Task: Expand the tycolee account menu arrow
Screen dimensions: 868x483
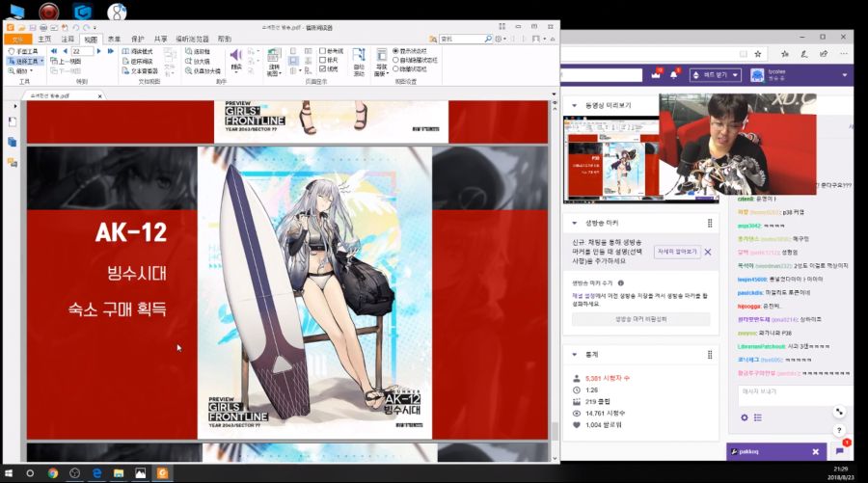Action: click(845, 74)
